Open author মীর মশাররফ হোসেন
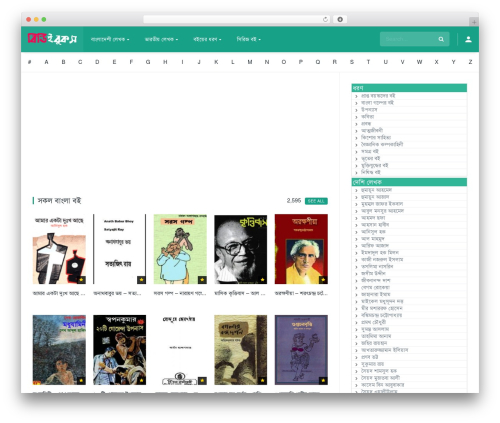 click(x=382, y=308)
